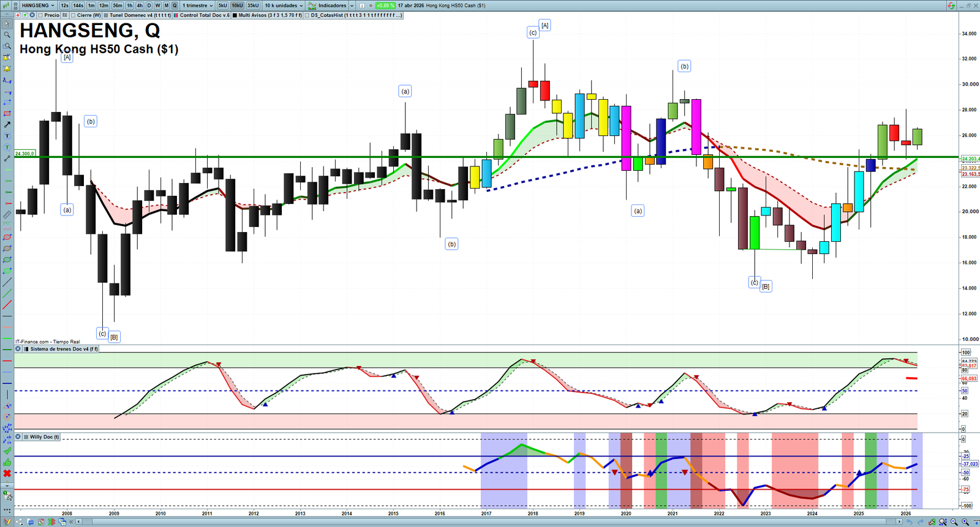Select the arrow cursor tool
The width and height of the screenshot is (980, 527).
[x=7, y=24]
